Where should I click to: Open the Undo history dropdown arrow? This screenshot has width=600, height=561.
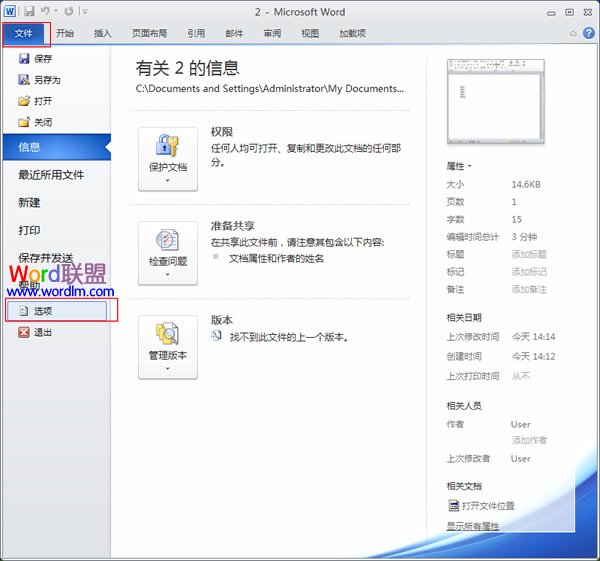coord(56,11)
